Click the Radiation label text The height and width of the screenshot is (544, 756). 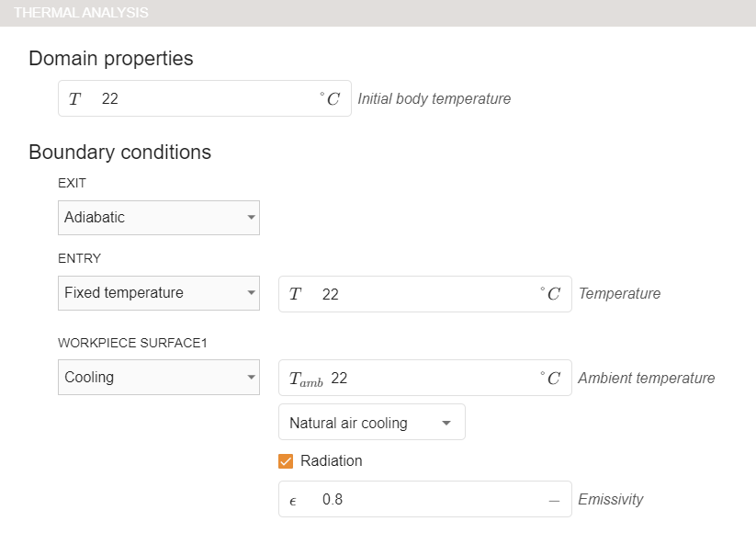[x=332, y=461]
